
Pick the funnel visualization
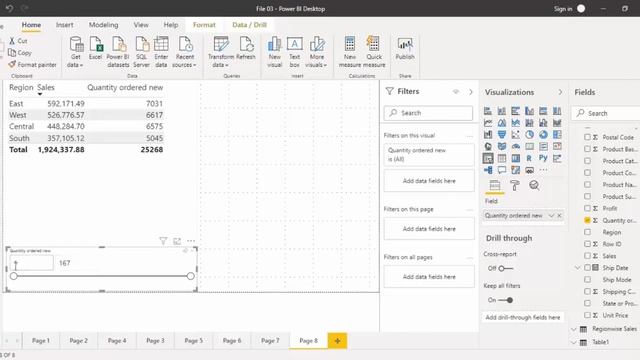(x=502, y=135)
